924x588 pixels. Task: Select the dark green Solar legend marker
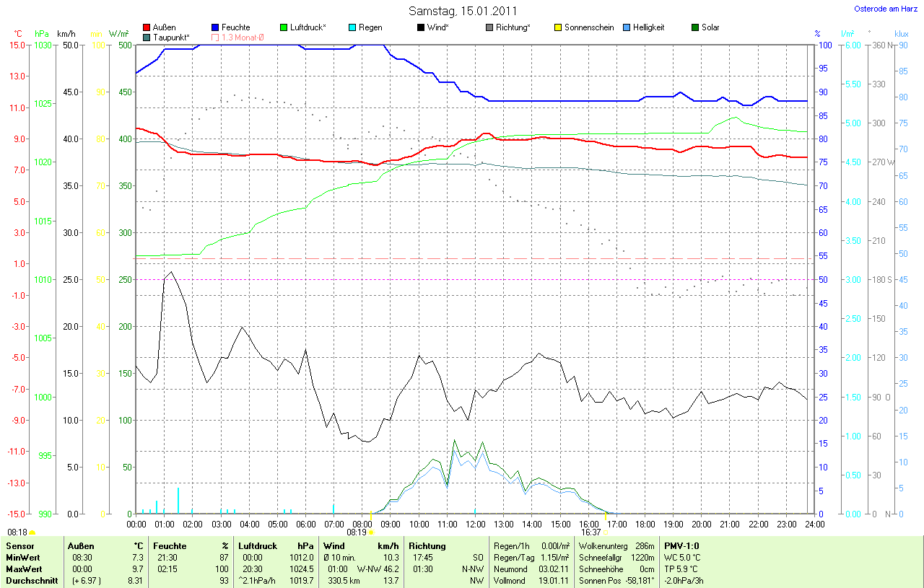pos(694,27)
